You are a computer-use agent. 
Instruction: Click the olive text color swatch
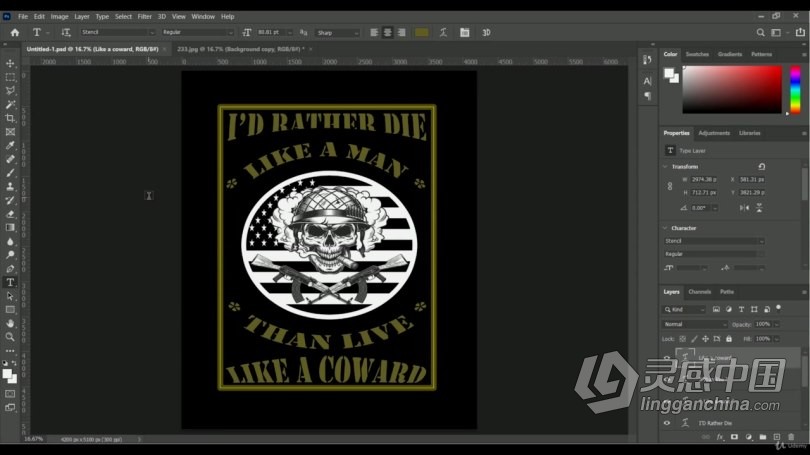(422, 33)
